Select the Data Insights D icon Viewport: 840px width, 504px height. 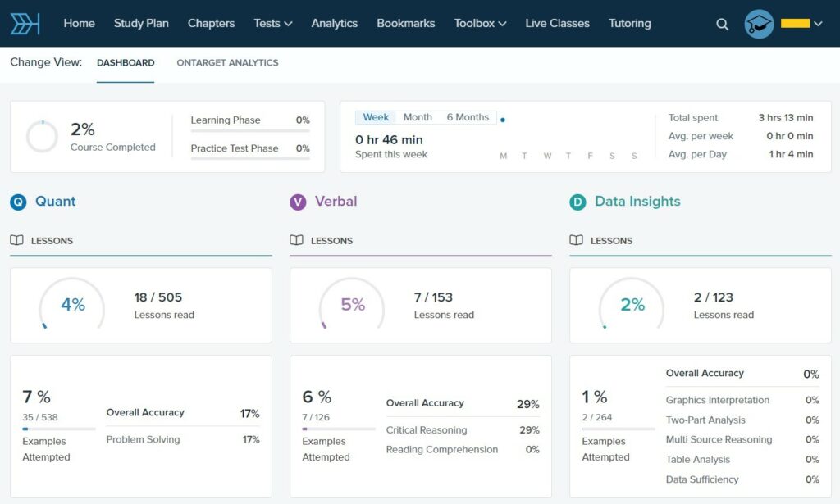[577, 202]
